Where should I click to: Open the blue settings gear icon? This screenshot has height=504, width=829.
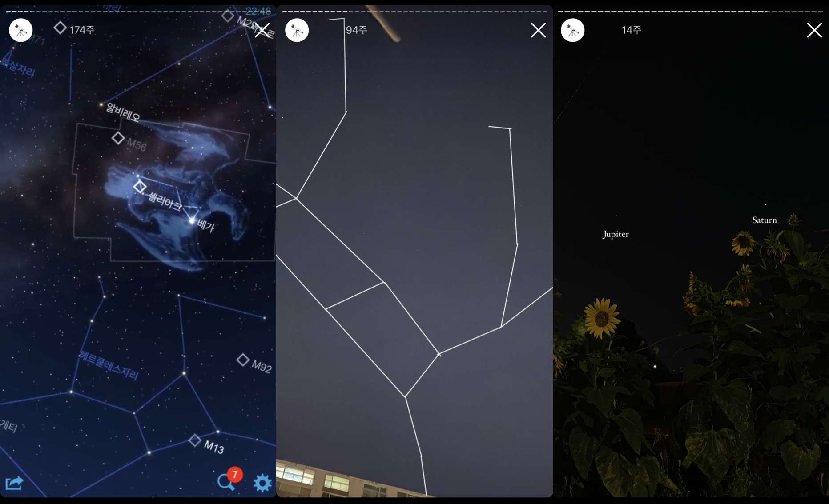(x=262, y=483)
